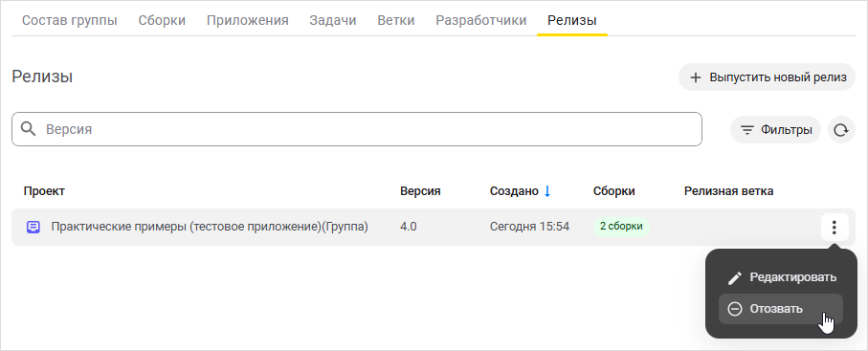
Task: Sort by the Создано column header
Action: click(x=514, y=191)
